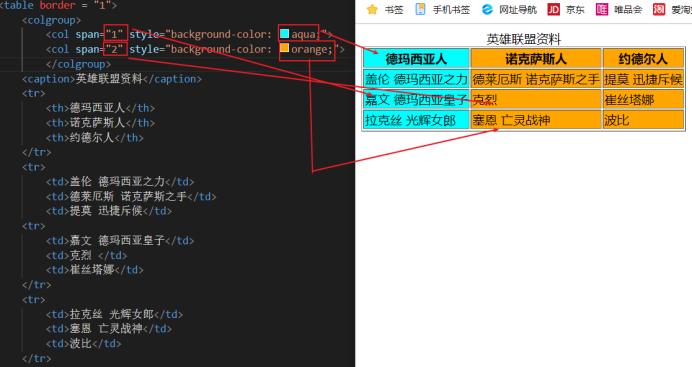Click the star icon beside the 书签 bookmark
The width and height of the screenshot is (692, 367).
[372, 9]
